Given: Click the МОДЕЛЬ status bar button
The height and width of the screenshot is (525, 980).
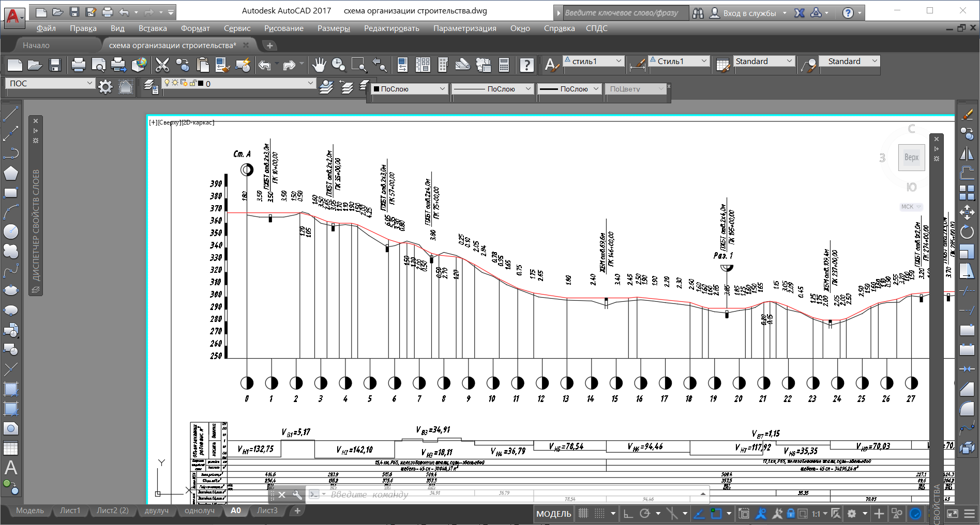Looking at the screenshot, I should click(553, 514).
